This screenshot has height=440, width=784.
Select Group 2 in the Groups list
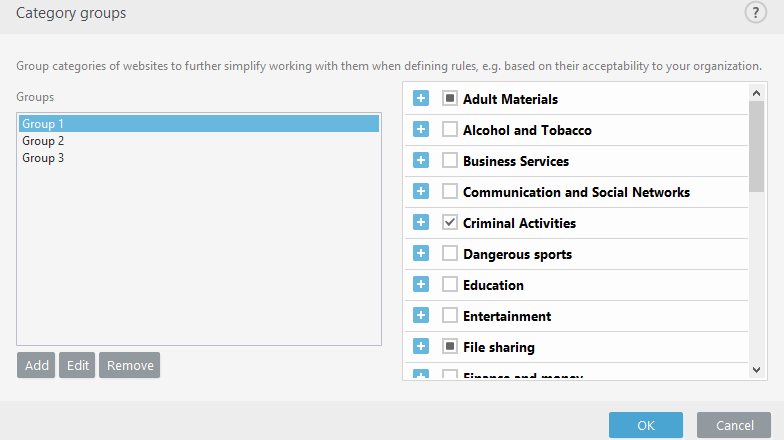(199, 141)
